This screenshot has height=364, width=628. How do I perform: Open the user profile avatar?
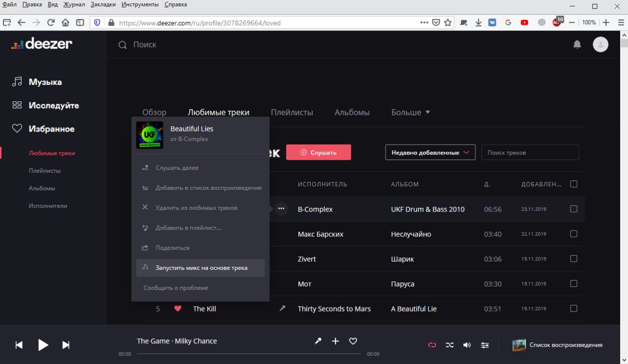[601, 45]
